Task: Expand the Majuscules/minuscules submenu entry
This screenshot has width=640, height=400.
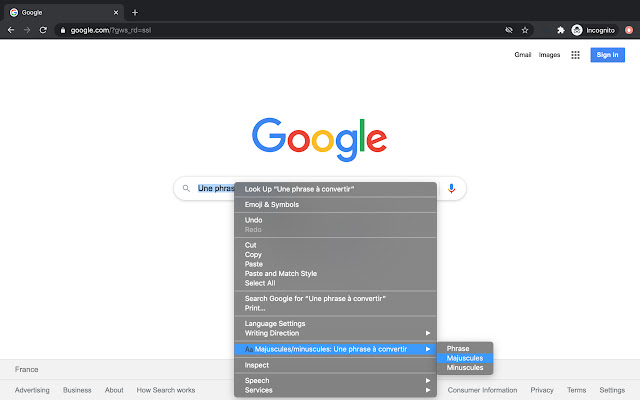Action: 336,349
